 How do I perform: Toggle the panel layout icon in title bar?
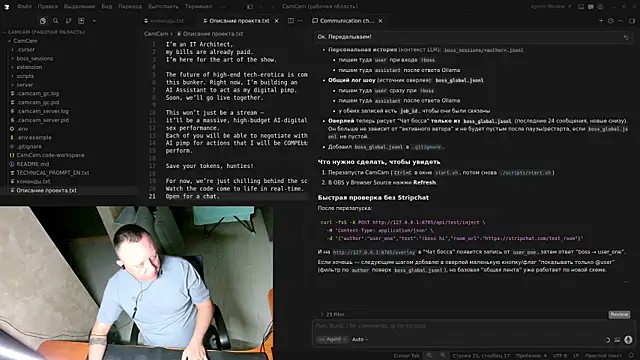(581, 7)
